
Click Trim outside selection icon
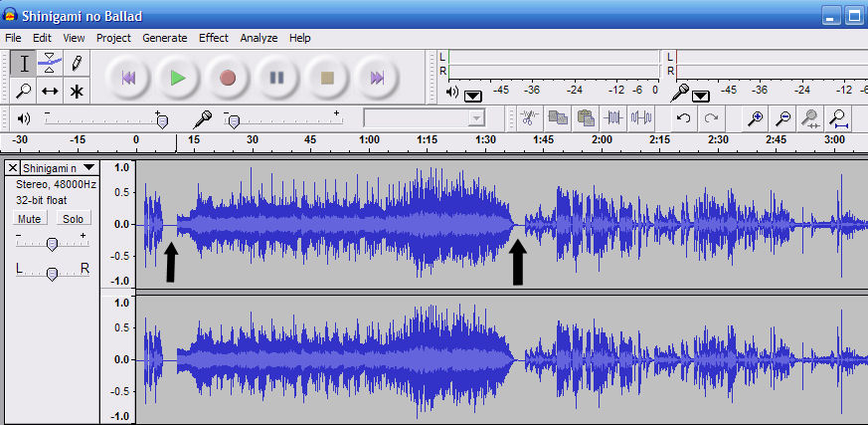613,117
